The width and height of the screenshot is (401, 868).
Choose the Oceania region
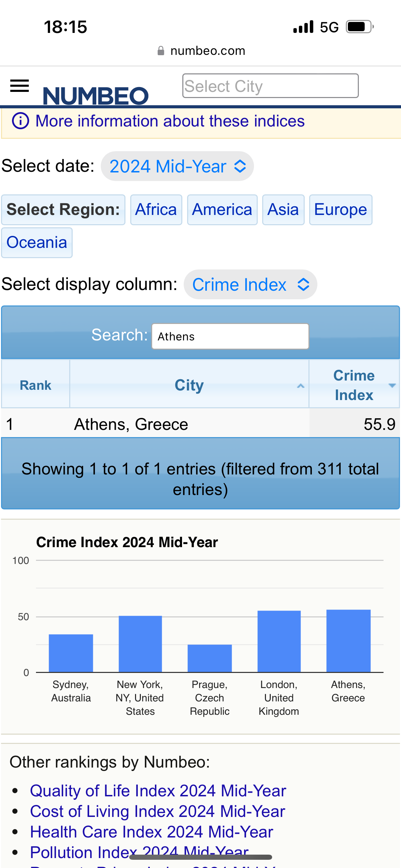[x=37, y=242]
